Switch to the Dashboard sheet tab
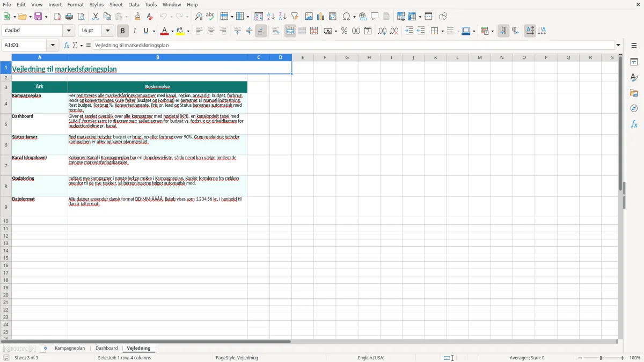The height and width of the screenshot is (362, 644). click(107, 349)
